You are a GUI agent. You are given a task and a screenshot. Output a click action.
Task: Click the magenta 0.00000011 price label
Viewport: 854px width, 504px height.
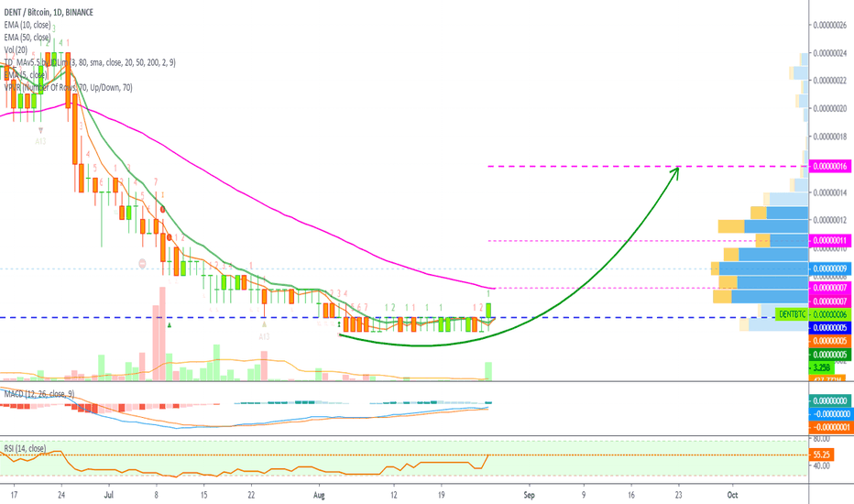click(830, 240)
